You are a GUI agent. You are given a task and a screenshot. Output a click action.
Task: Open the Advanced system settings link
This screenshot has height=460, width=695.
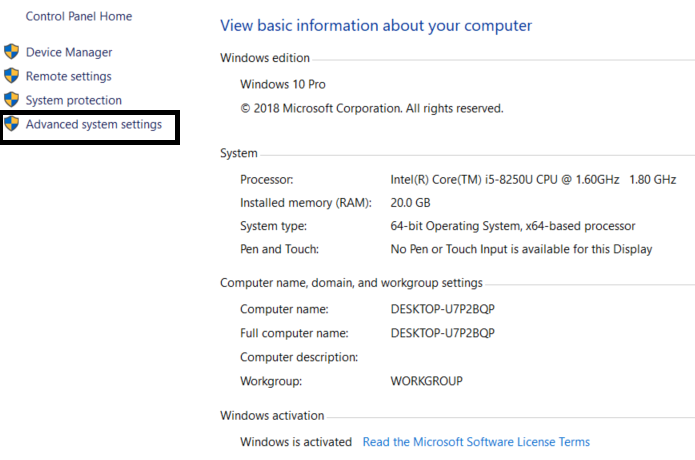tap(94, 124)
